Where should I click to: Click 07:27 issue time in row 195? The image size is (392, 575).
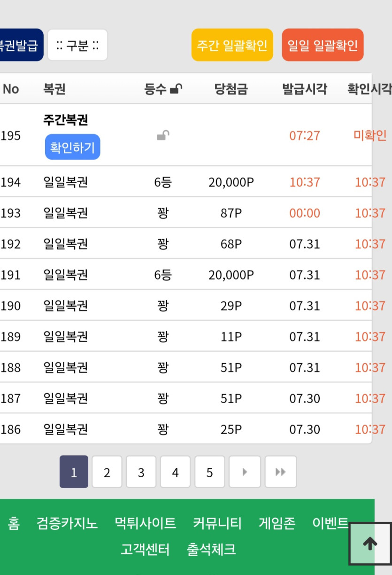pos(305,136)
